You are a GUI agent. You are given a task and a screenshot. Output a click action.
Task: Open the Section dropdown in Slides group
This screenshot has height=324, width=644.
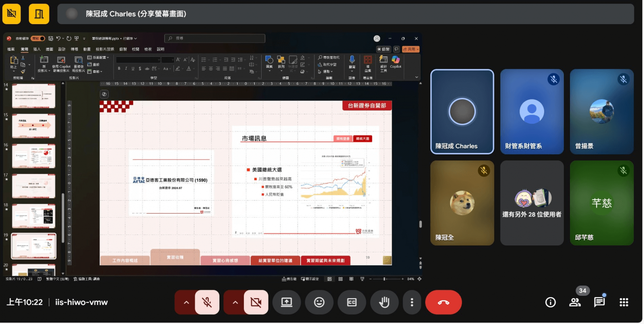click(x=95, y=71)
